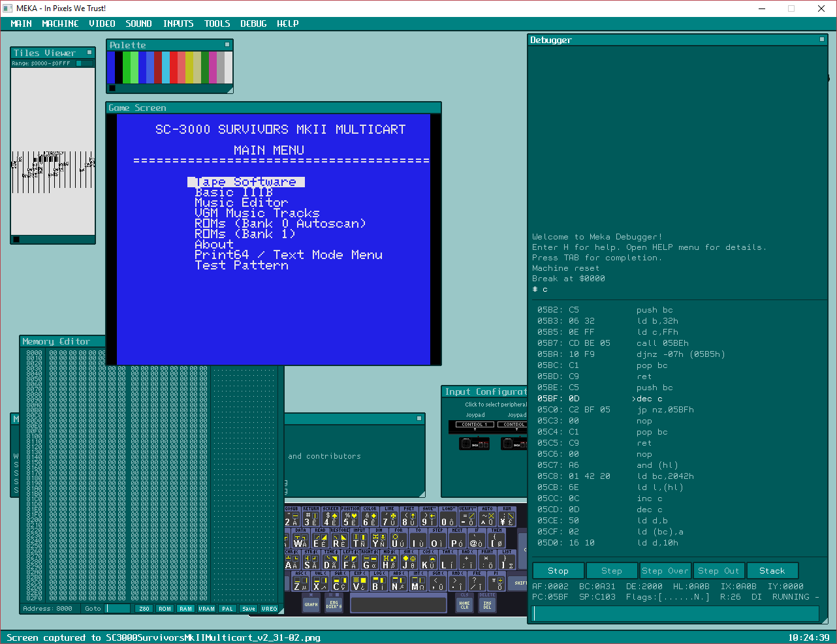Open the Tools menu
Image resolution: width=837 pixels, height=644 pixels.
click(217, 23)
